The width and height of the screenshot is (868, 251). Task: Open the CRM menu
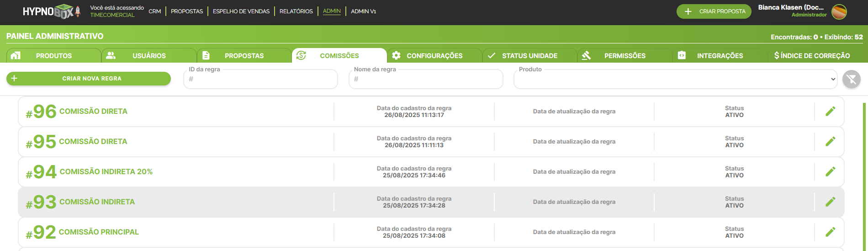click(155, 11)
